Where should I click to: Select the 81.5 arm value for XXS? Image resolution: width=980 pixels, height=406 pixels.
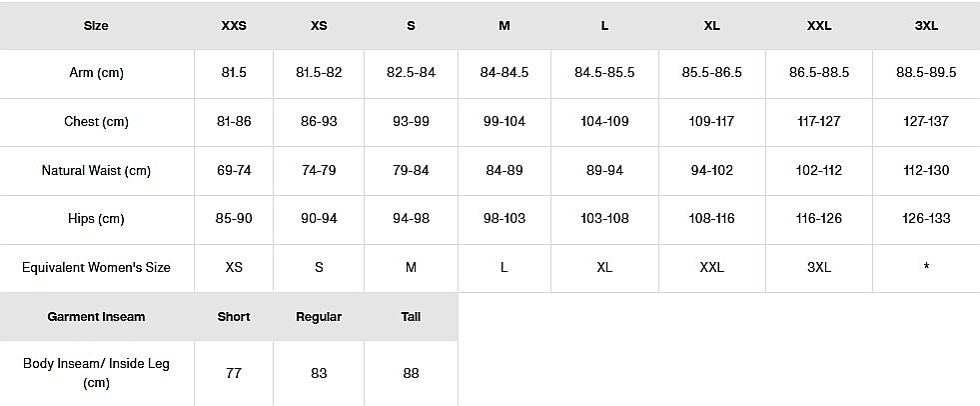[234, 73]
